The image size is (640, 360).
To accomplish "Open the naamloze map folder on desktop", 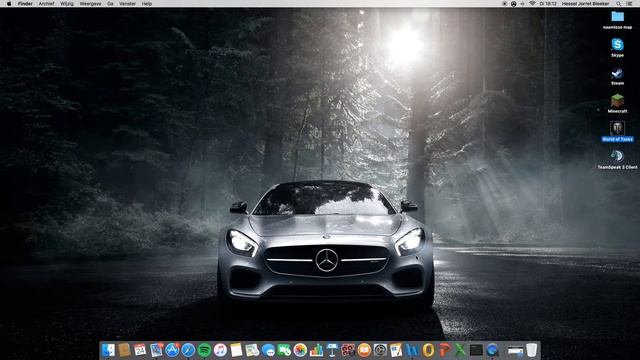I will point(617,17).
